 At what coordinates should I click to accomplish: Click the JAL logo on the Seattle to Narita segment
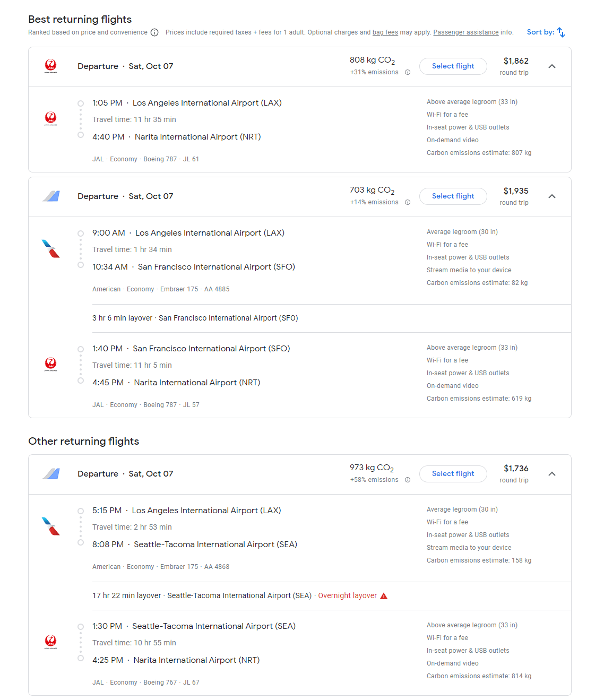click(x=51, y=642)
